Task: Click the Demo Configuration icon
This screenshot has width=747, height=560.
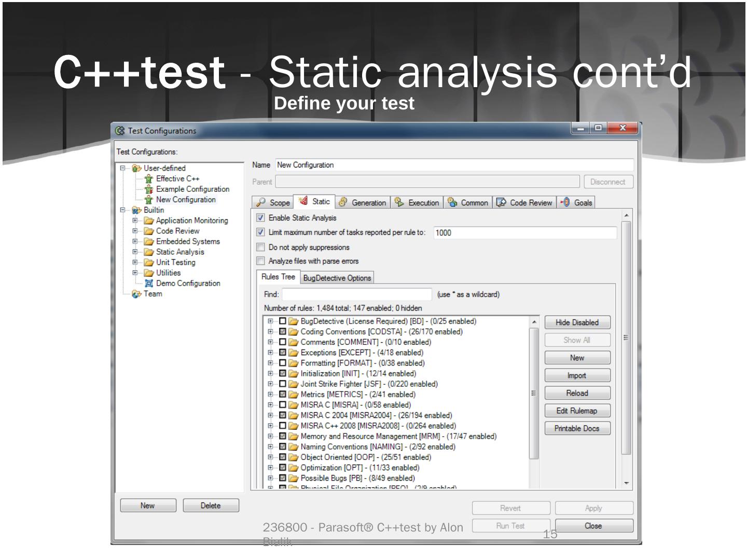Action: click(x=149, y=283)
